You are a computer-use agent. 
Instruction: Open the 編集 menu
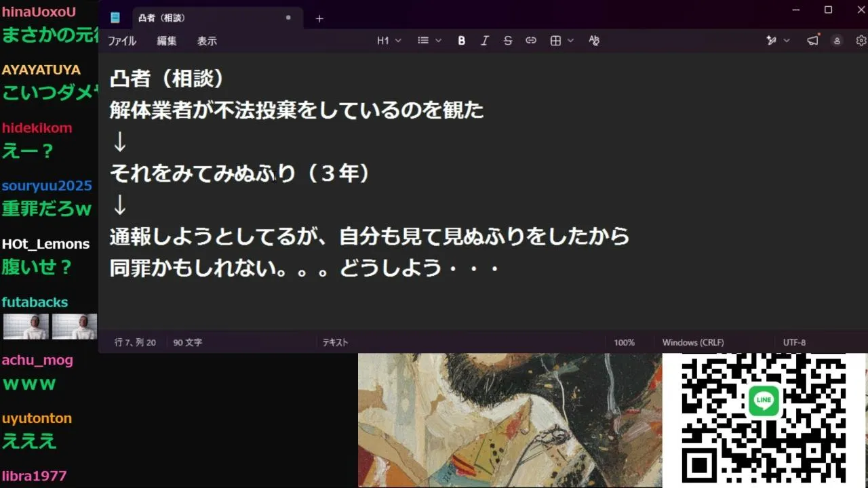[x=167, y=41]
